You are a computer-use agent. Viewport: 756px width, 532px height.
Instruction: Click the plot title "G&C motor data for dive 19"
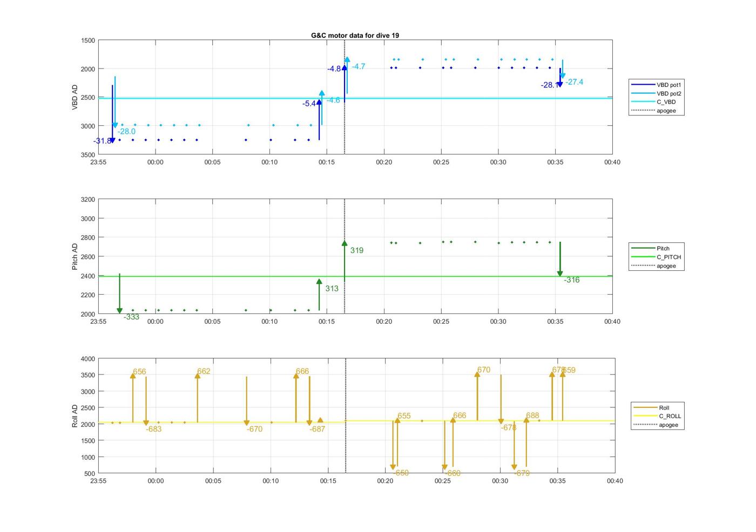pos(355,35)
